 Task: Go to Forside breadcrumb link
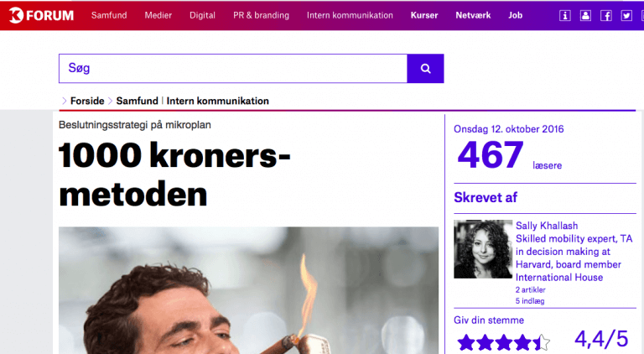(x=87, y=101)
